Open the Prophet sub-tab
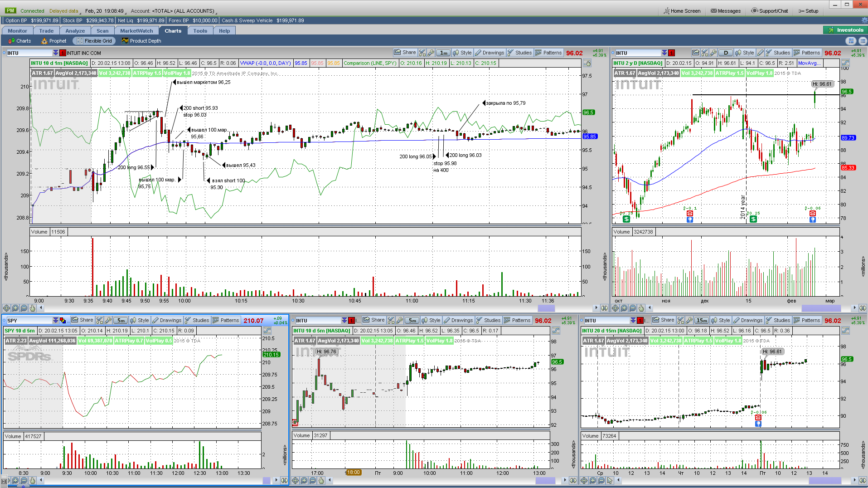The height and width of the screenshot is (488, 868). [x=53, y=41]
